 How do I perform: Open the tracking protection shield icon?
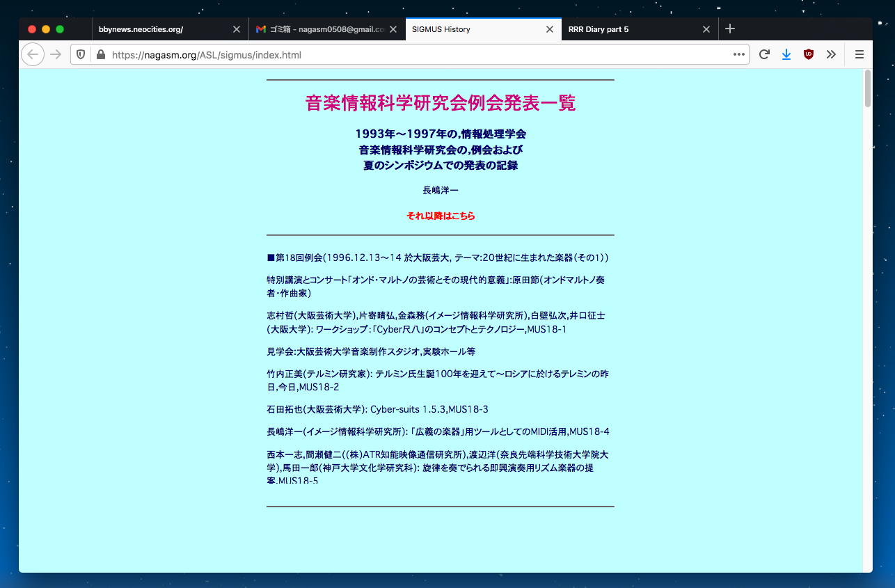(81, 54)
